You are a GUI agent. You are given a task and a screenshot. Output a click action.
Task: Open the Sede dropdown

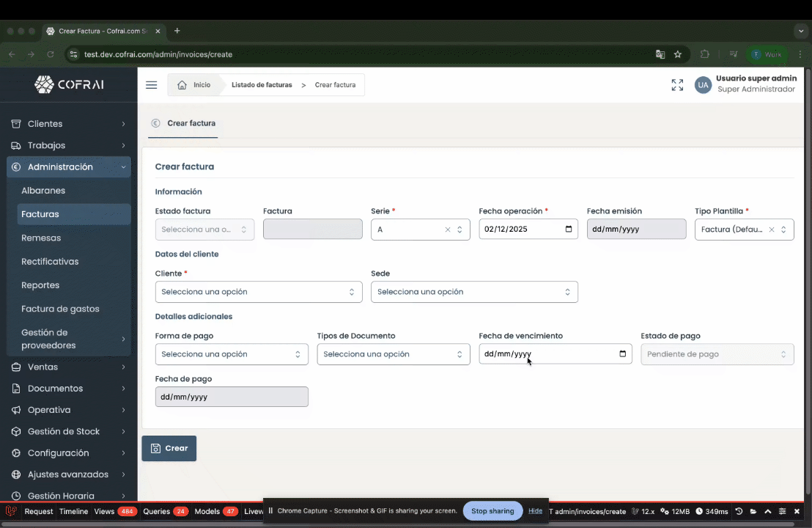point(474,292)
